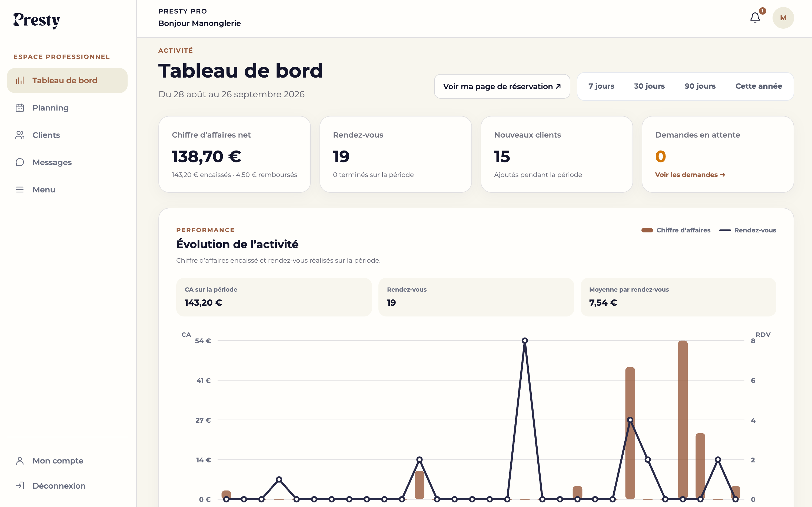Click the peak chart point at 8 rendez-vous
This screenshot has height=507, width=812.
click(525, 341)
